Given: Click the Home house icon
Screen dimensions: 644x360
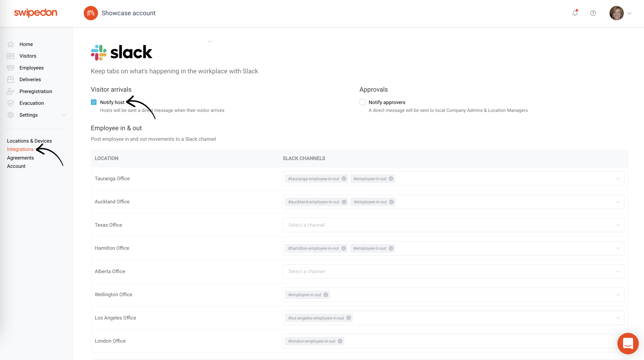Looking at the screenshot, I should (x=10, y=44).
